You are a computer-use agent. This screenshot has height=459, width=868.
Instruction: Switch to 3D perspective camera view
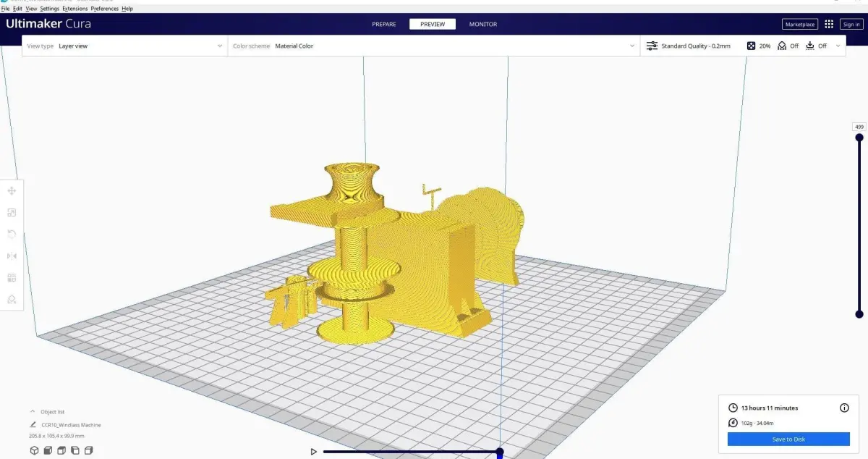click(x=34, y=450)
